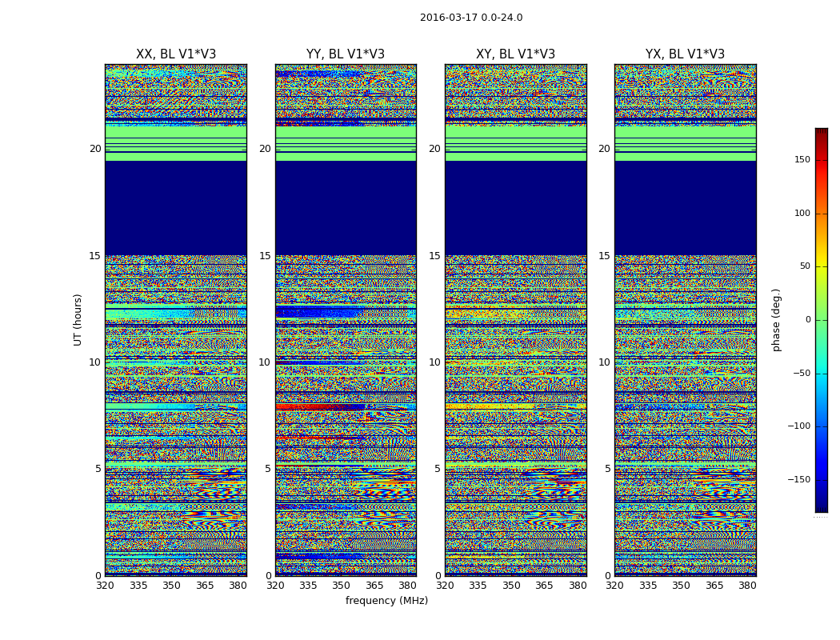Click "365" frequency tick under YX panel
Image resolution: width=840 pixels, height=640 pixels.
pyautogui.click(x=714, y=586)
